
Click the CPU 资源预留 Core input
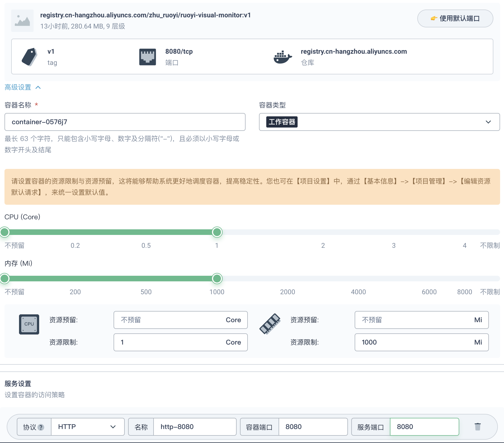[x=181, y=320]
